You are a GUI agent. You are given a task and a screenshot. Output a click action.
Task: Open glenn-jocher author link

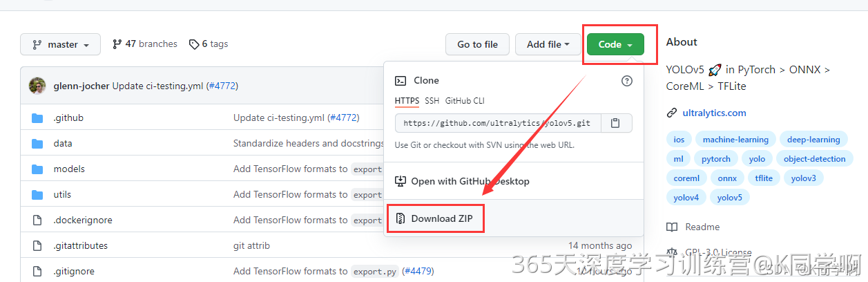click(x=81, y=86)
